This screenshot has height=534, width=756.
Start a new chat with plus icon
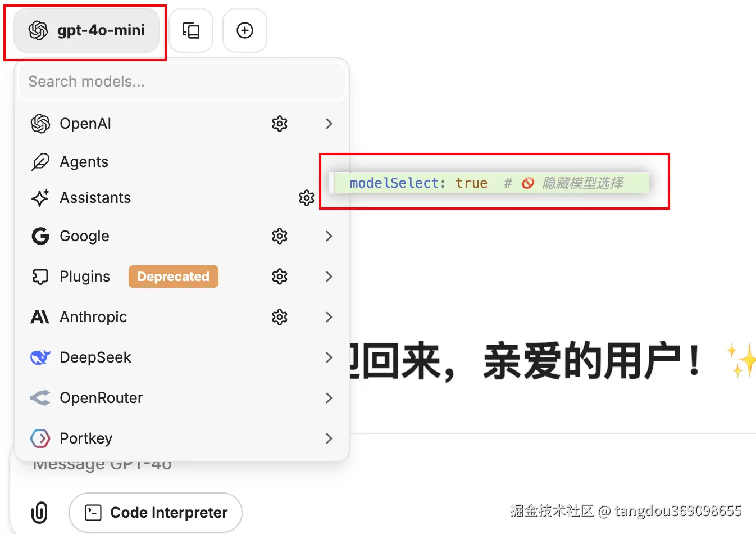245,30
